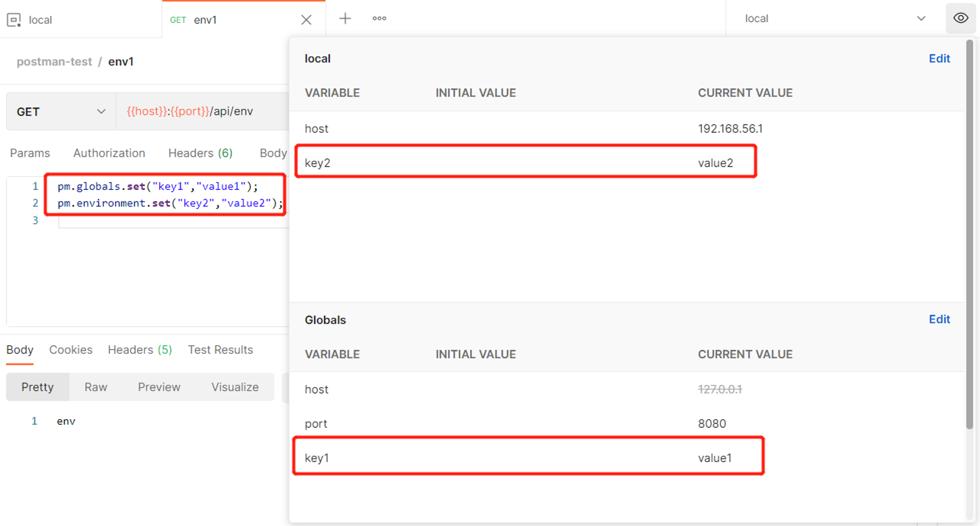The height and width of the screenshot is (526, 980).
Task: Click the environment quick look eye icon
Action: pyautogui.click(x=960, y=18)
